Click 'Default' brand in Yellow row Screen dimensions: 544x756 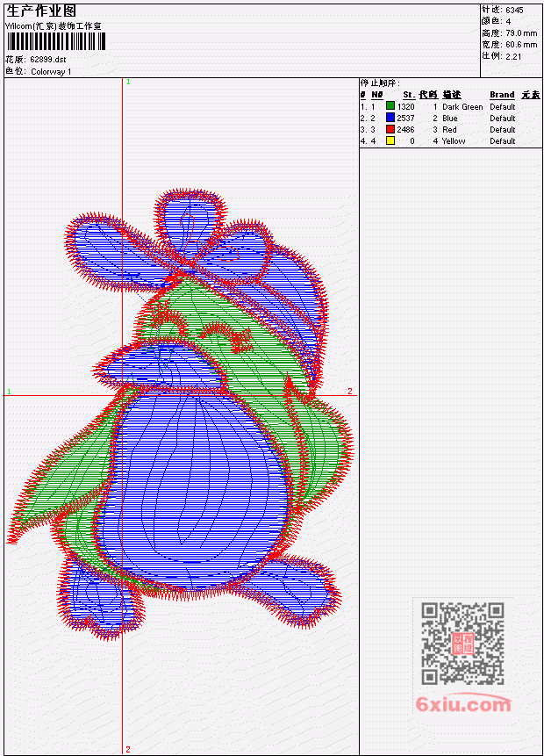point(503,141)
